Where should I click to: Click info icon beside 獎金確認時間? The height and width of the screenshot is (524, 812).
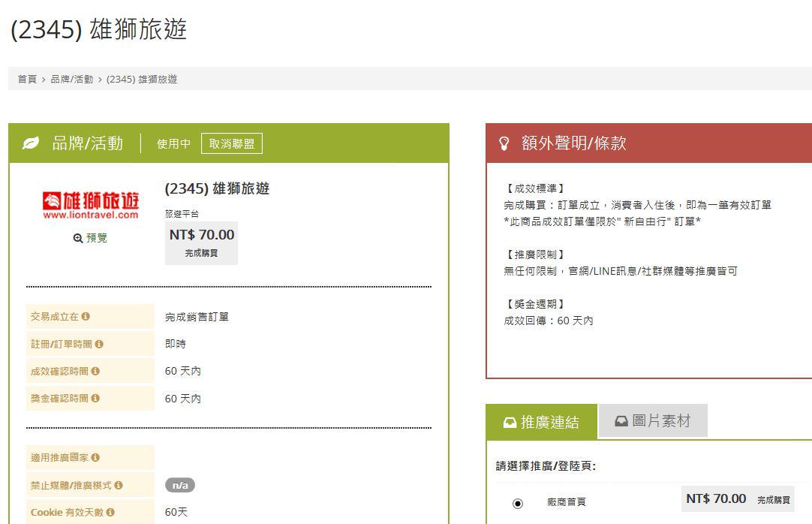(95, 398)
